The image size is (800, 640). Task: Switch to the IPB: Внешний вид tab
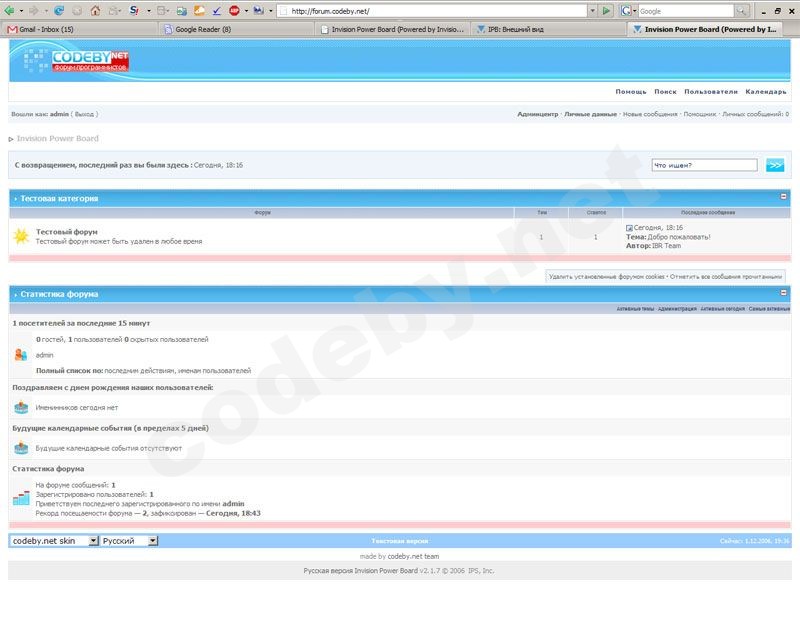click(549, 29)
